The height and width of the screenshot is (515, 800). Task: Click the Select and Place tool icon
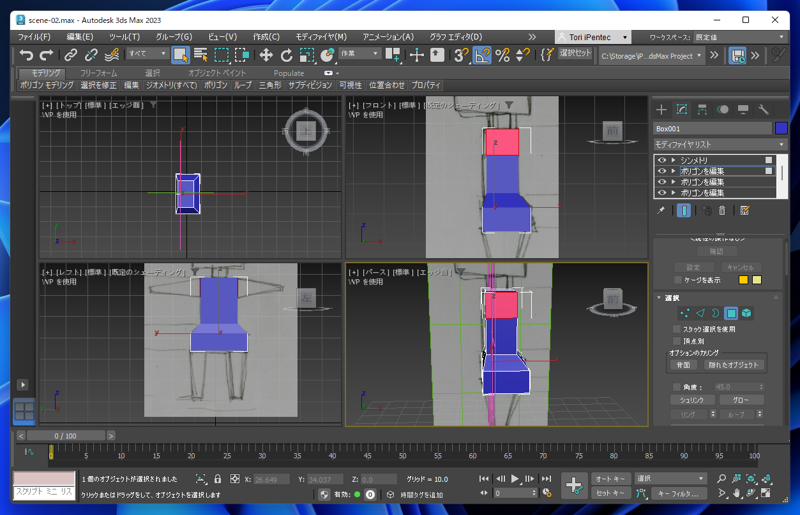pyautogui.click(x=327, y=55)
